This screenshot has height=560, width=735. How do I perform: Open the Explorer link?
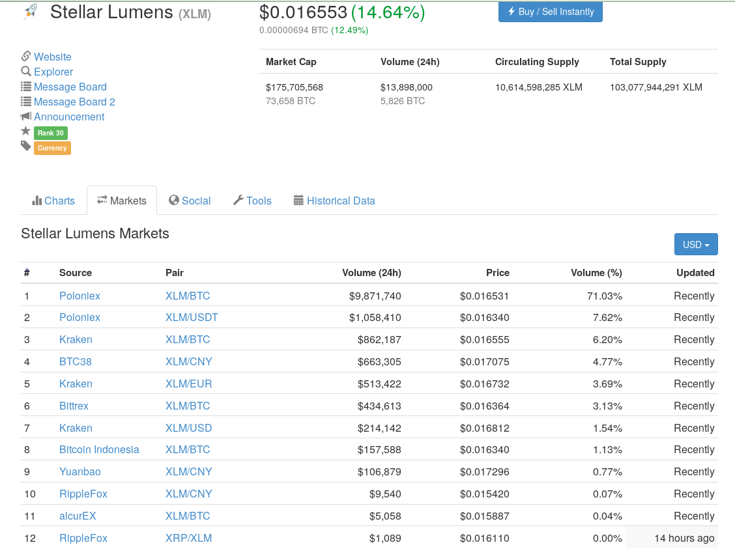53,72
